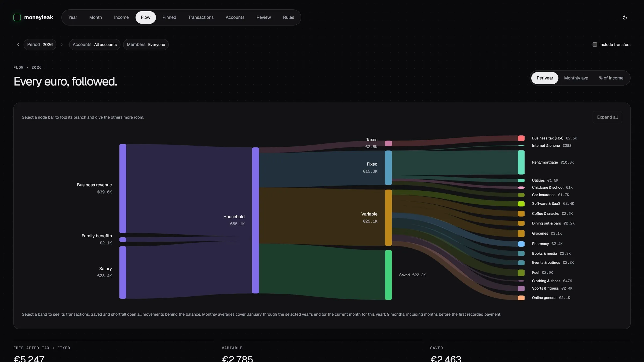Click the Software & SaaS lime swatch
Viewport: 644px width, 362px height.
(x=521, y=204)
